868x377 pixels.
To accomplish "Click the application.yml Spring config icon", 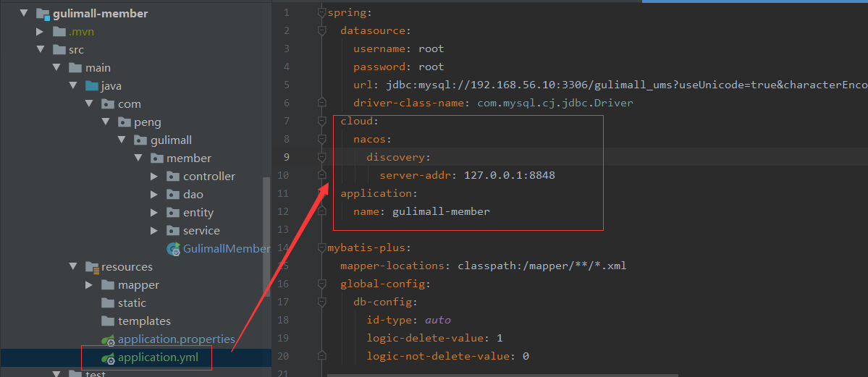I will pos(108,357).
